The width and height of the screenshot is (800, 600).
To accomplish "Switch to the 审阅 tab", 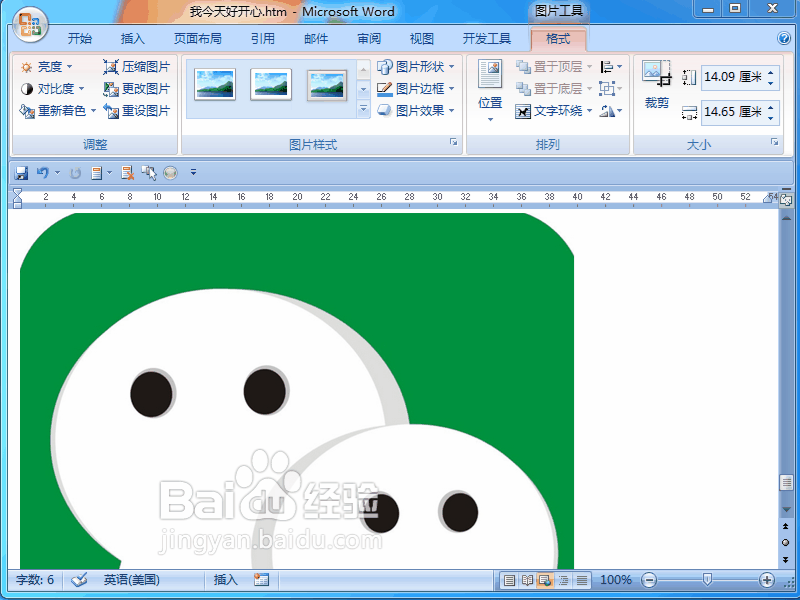I will 369,39.
